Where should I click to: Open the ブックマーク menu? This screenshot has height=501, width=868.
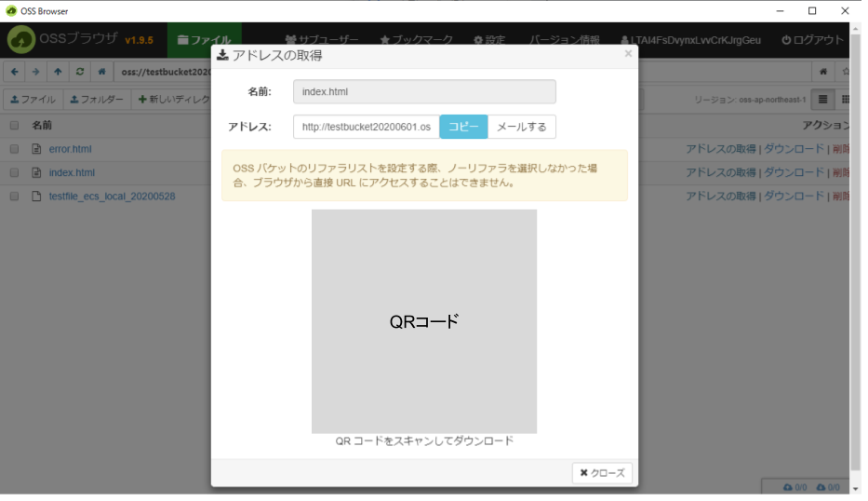coord(416,40)
